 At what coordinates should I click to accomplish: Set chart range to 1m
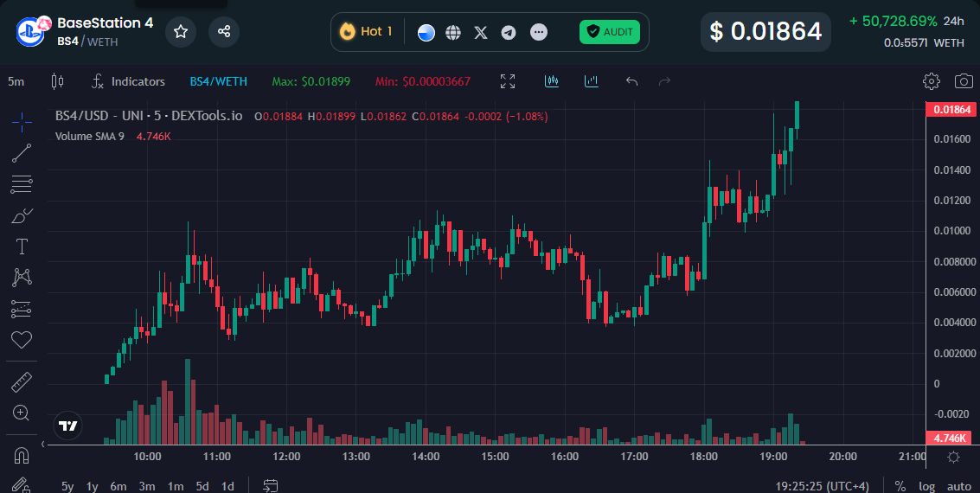pos(176,486)
